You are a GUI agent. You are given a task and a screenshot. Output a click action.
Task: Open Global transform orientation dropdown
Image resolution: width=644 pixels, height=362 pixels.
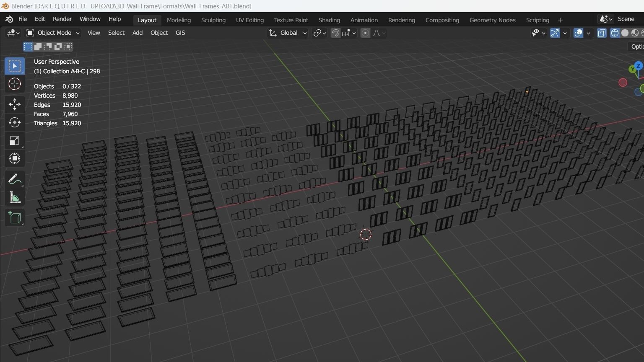coord(288,33)
